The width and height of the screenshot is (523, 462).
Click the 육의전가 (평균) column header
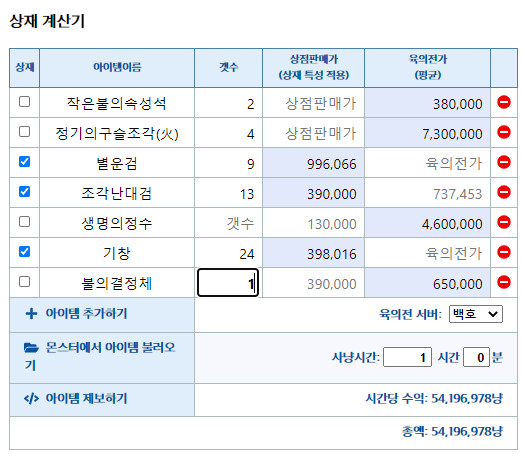428,67
